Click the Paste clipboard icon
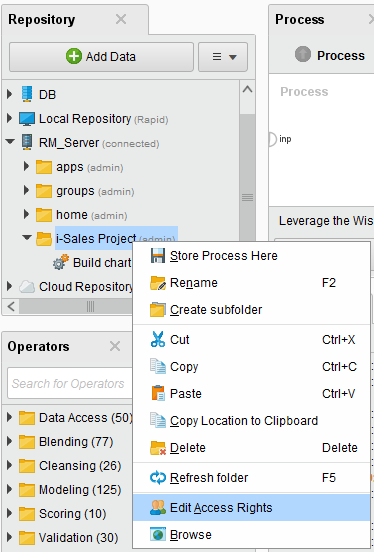 tap(158, 393)
